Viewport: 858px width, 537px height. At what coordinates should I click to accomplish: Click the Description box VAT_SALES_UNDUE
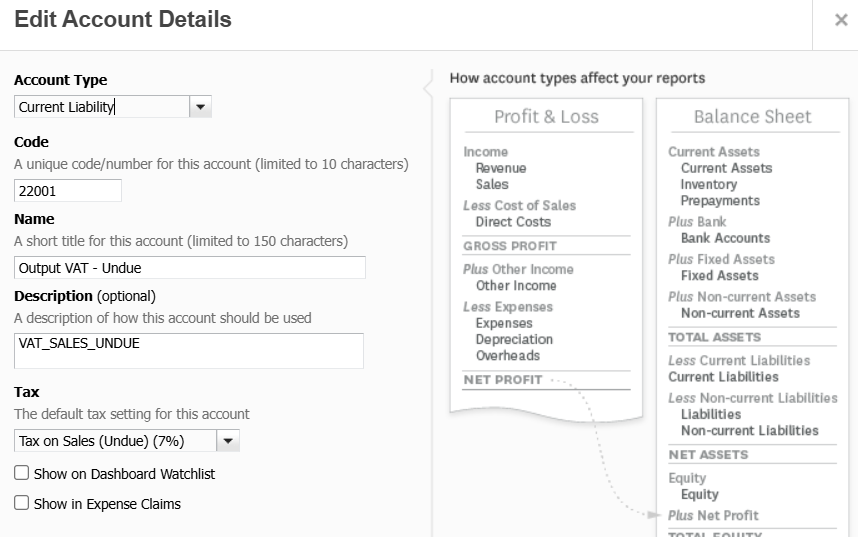189,351
